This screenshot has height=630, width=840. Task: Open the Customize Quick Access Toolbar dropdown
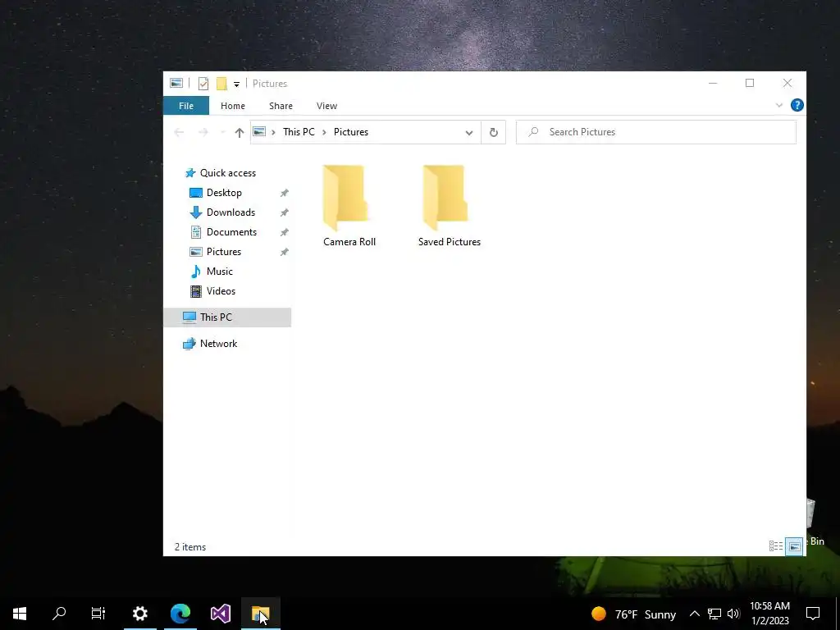point(236,84)
